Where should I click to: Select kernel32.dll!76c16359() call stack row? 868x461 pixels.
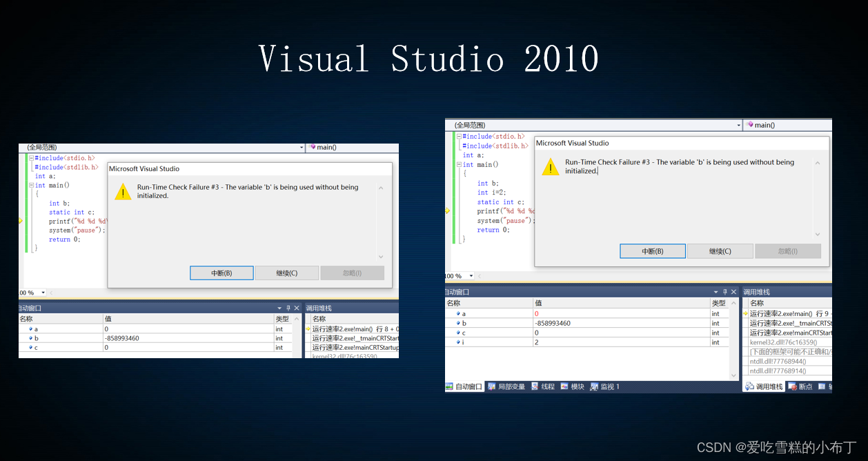[783, 342]
